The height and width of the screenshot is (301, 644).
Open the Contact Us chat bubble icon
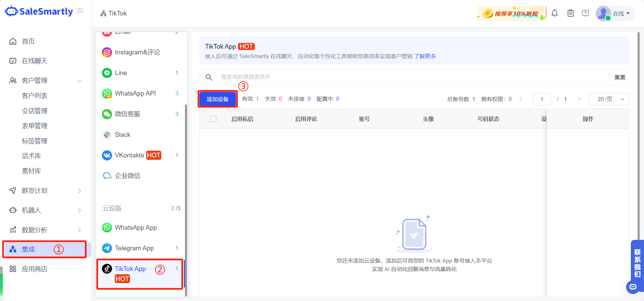[x=633, y=287]
